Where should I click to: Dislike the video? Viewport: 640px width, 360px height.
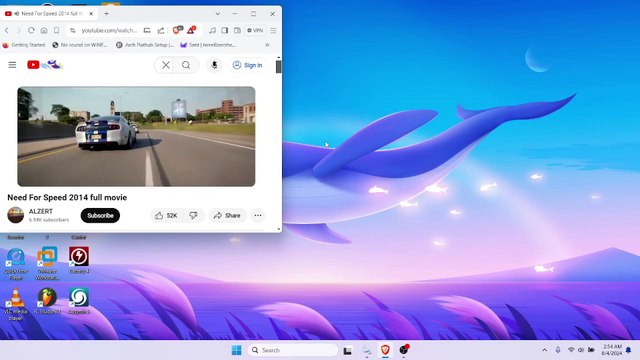[193, 216]
